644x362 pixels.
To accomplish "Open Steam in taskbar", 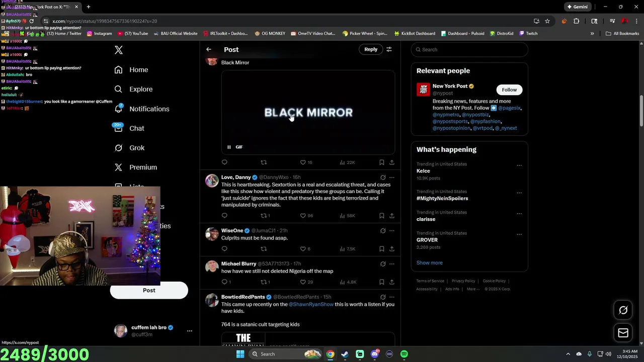I will point(345,354).
